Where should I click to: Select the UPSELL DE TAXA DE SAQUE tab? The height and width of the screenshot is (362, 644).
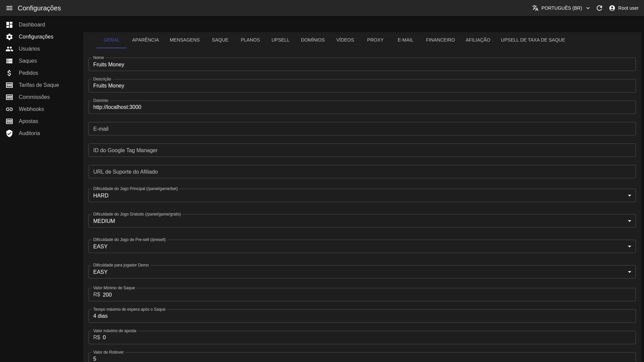click(x=533, y=39)
